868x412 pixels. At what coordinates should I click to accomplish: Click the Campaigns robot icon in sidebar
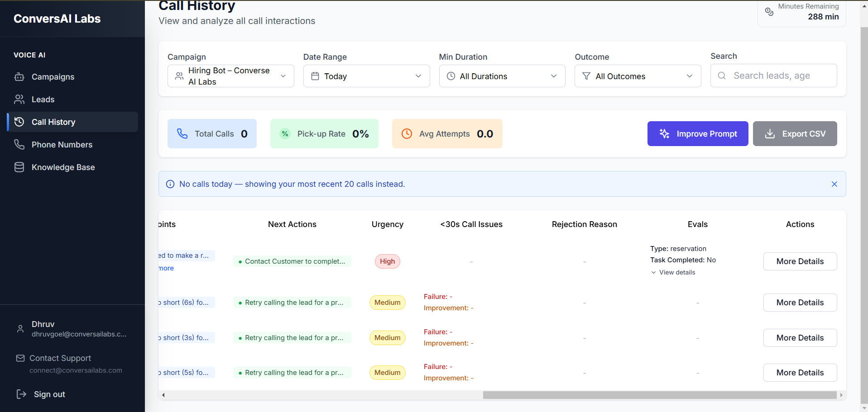click(19, 77)
